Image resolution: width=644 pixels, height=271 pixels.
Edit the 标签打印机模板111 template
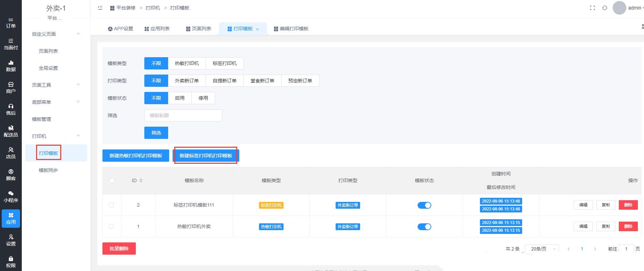(x=583, y=205)
